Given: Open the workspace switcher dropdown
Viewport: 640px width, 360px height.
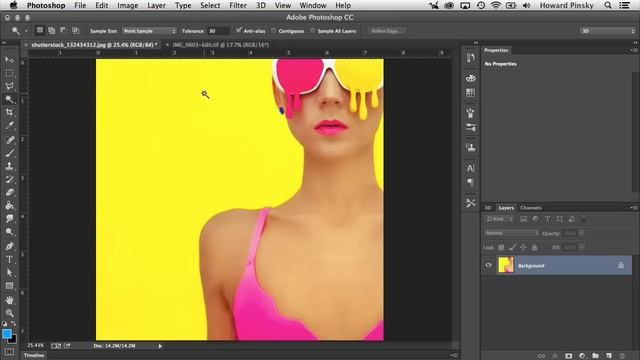Looking at the screenshot, I should point(607,31).
